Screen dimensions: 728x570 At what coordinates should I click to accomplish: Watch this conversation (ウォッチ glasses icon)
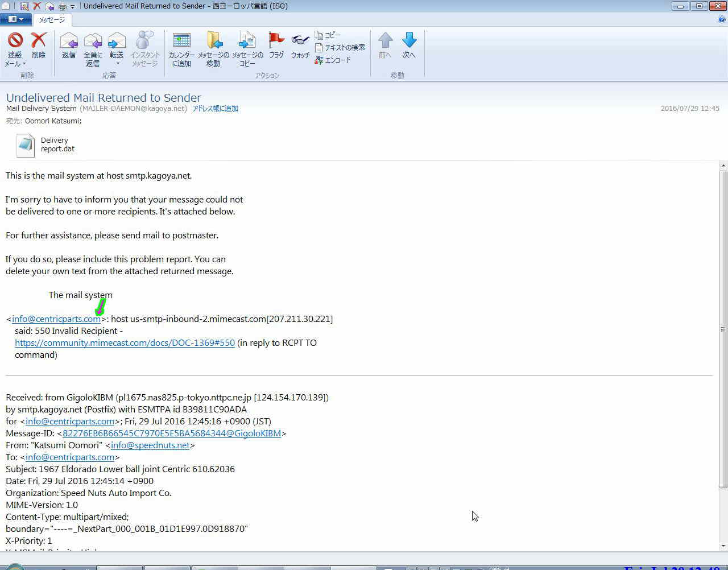click(x=300, y=46)
